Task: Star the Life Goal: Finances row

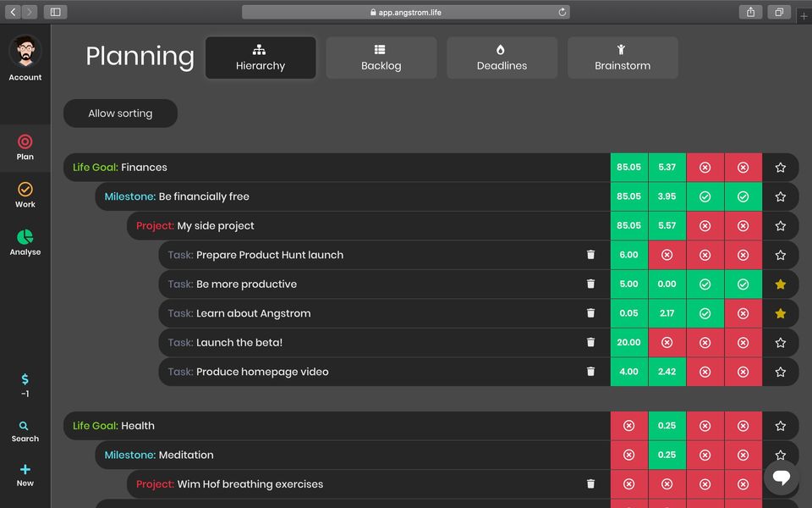Action: point(781,168)
